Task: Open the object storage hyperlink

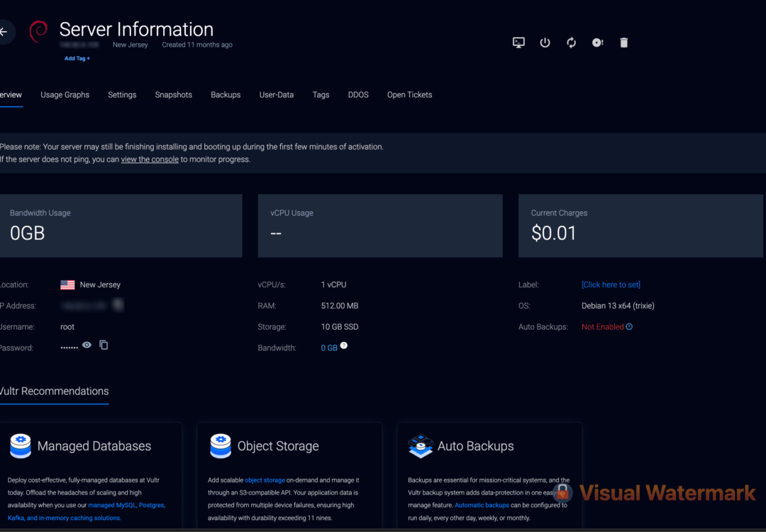Action: (x=265, y=480)
